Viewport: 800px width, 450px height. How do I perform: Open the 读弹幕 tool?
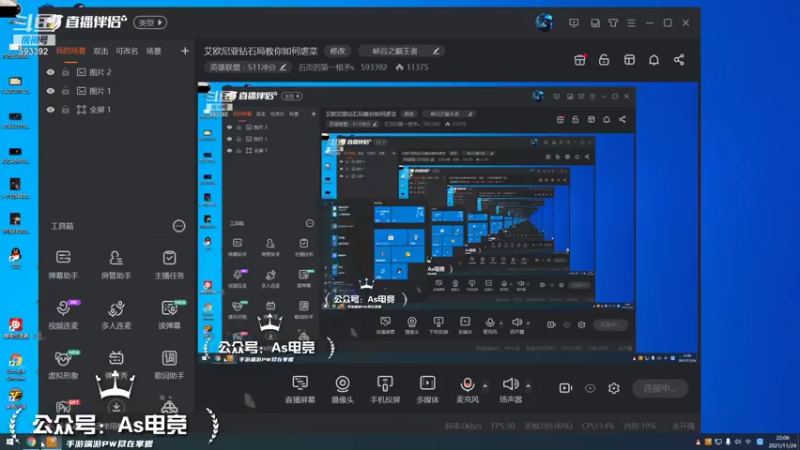(169, 314)
